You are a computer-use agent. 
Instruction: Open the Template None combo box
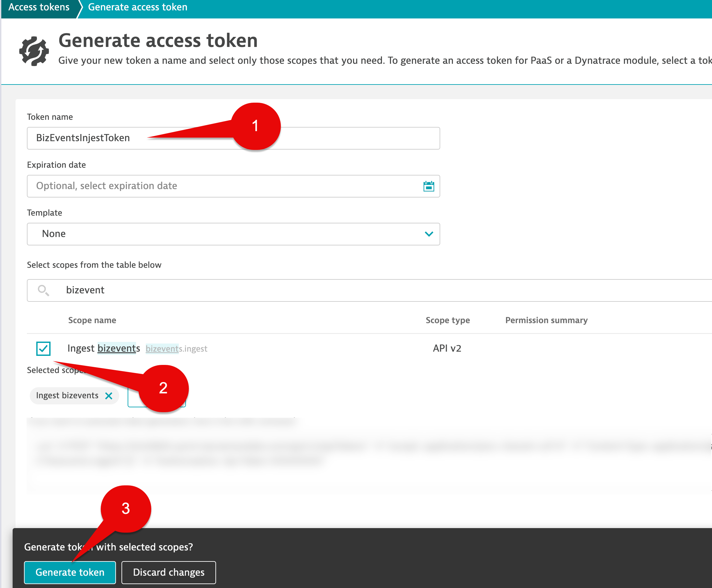coord(234,234)
